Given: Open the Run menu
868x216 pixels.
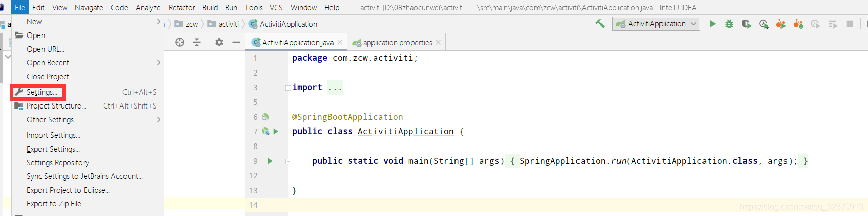Looking at the screenshot, I should coord(231,7).
